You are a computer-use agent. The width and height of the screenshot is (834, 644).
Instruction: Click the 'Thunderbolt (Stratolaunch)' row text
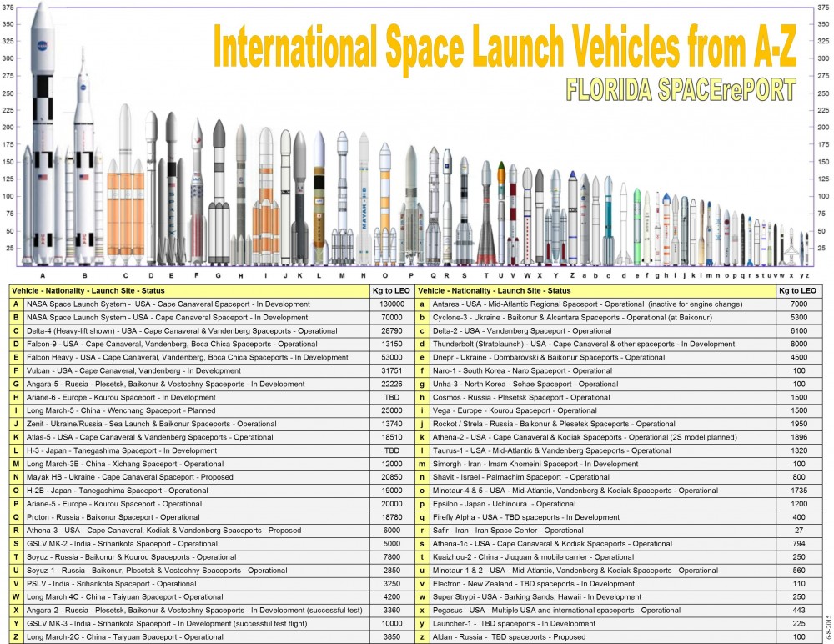[584, 344]
